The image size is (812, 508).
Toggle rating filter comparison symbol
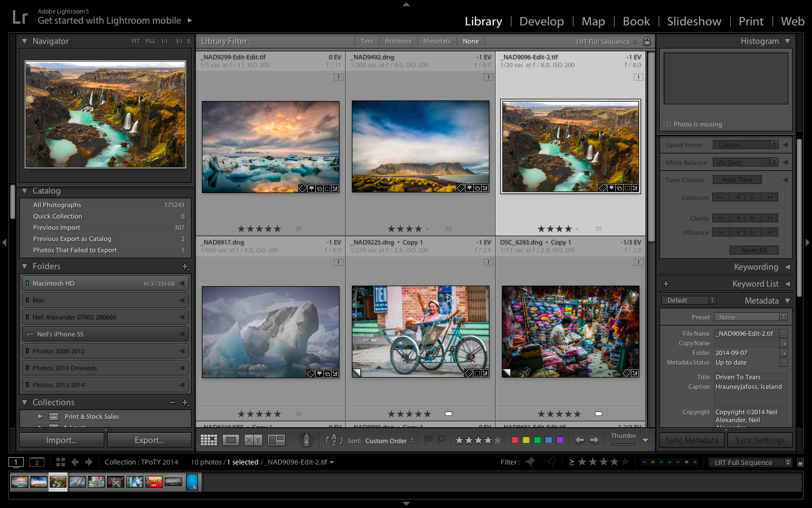[x=571, y=462]
